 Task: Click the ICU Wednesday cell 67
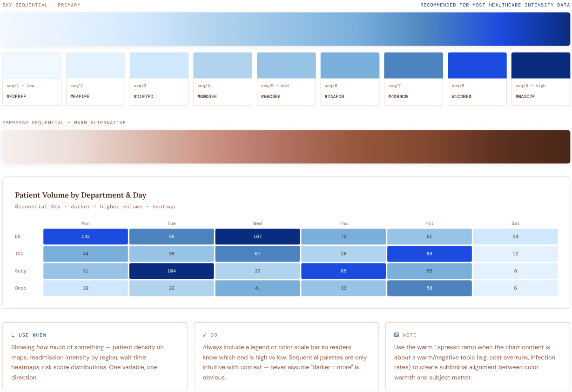[x=257, y=254]
